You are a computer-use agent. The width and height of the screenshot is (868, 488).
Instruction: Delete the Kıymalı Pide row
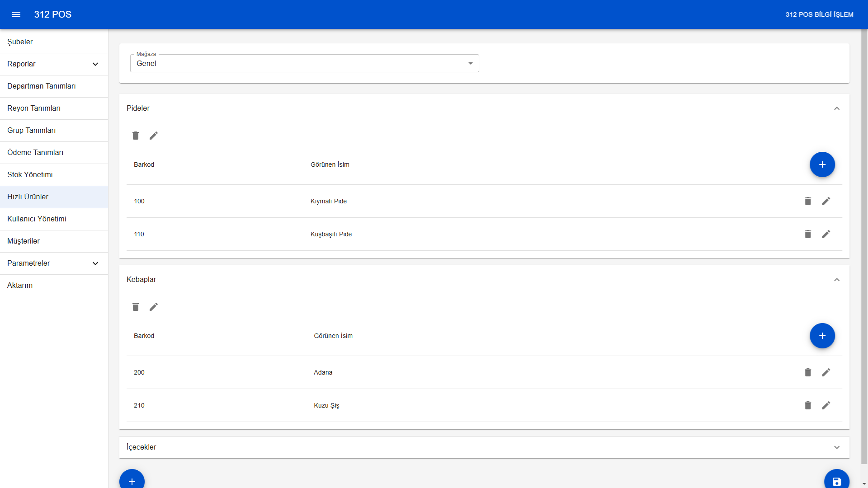[808, 201]
